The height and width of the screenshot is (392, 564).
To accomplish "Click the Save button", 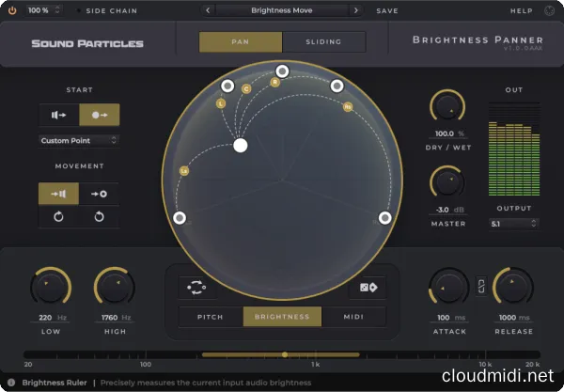I will pyautogui.click(x=387, y=11).
